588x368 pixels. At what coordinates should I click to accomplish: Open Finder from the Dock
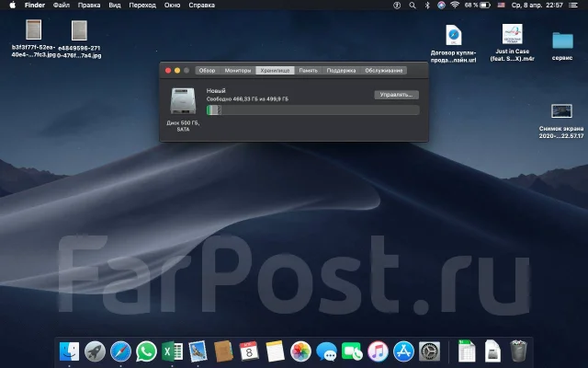coord(70,351)
